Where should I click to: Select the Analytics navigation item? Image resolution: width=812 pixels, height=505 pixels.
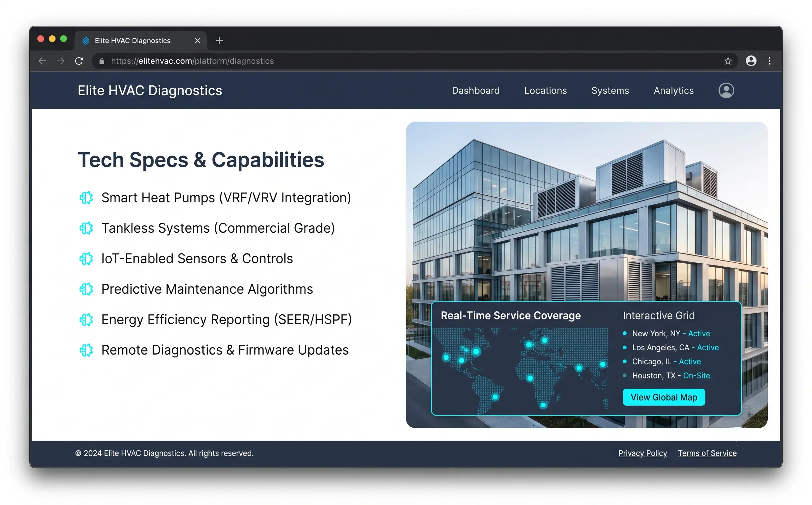pyautogui.click(x=673, y=91)
